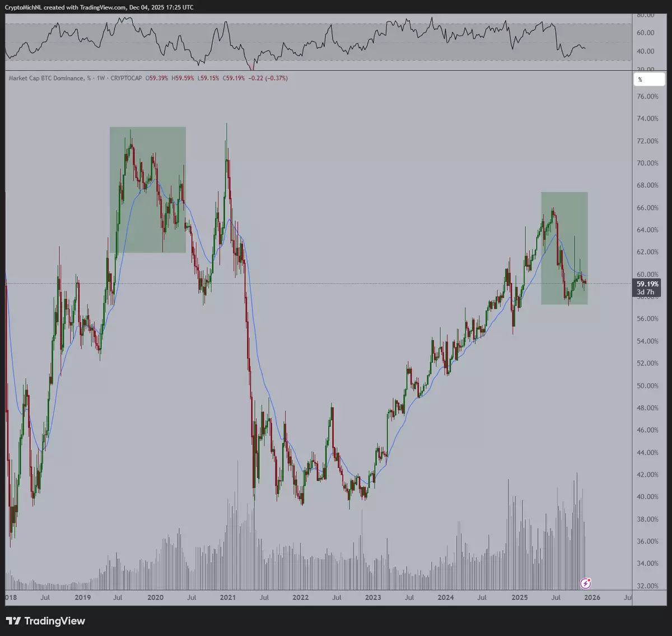Select the 2025 green highlighted rectangle
This screenshot has width=672, height=636.
click(x=564, y=248)
